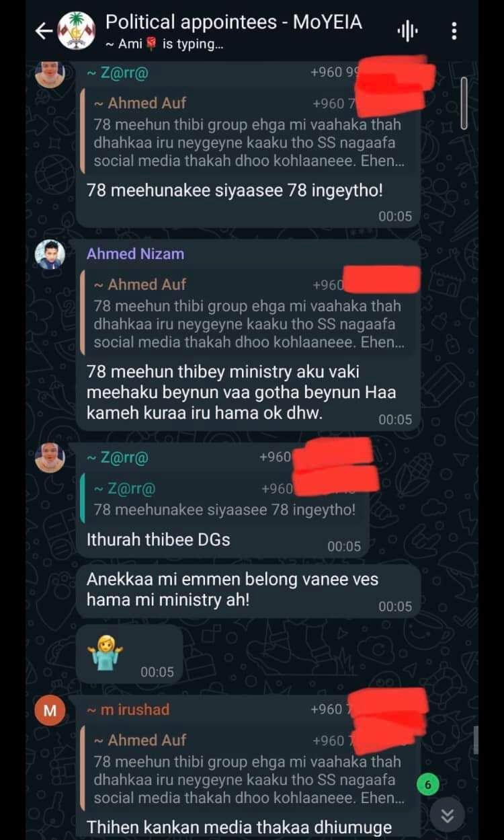The width and height of the screenshot is (504, 840).
Task: Tap the Ithurah thibee DGs message
Action: click(x=158, y=539)
